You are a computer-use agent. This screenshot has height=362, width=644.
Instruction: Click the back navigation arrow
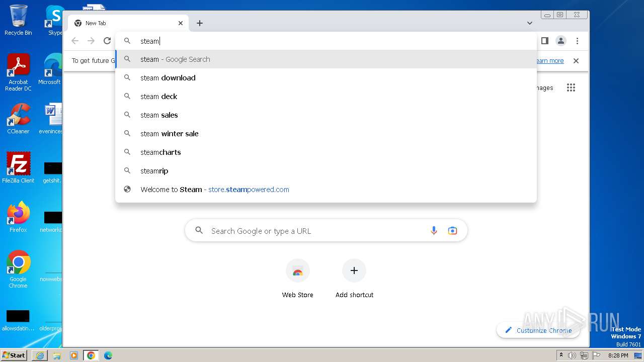(x=75, y=41)
